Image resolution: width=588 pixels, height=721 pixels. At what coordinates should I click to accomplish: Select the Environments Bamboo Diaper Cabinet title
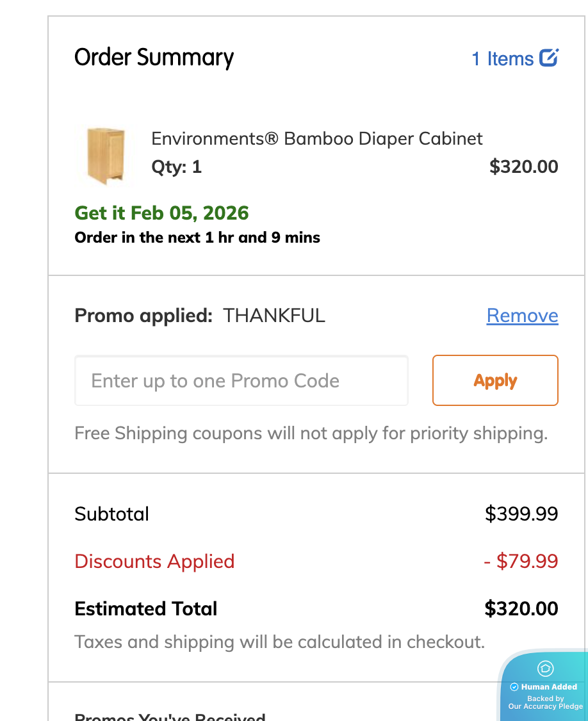coord(317,138)
